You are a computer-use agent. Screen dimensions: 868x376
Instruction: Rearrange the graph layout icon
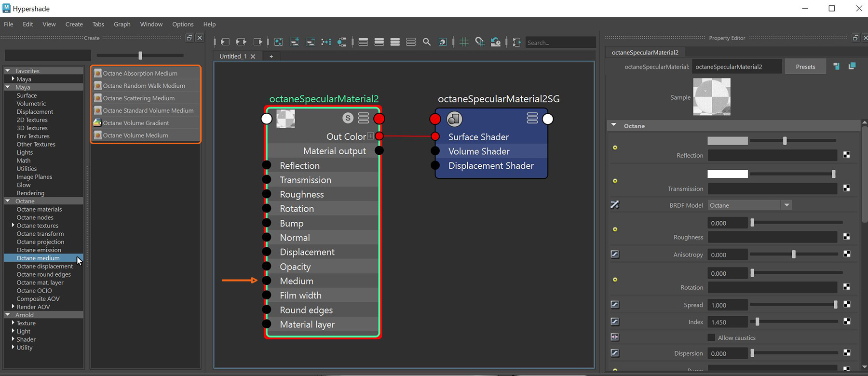326,42
